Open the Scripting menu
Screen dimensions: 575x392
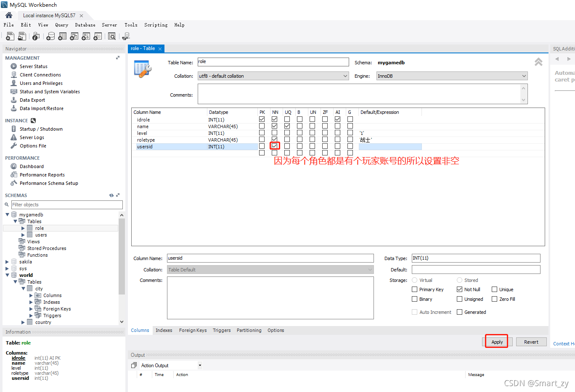pyautogui.click(x=156, y=25)
